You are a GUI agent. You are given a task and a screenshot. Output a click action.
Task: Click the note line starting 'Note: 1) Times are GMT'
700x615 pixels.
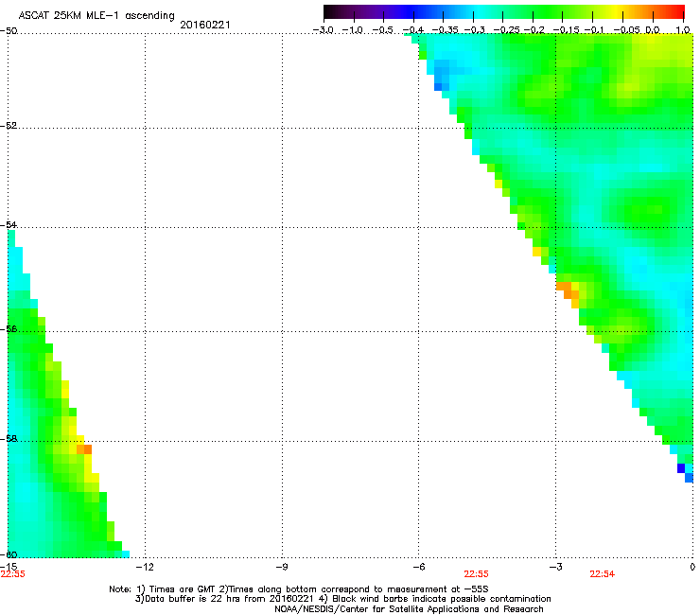tap(299, 589)
